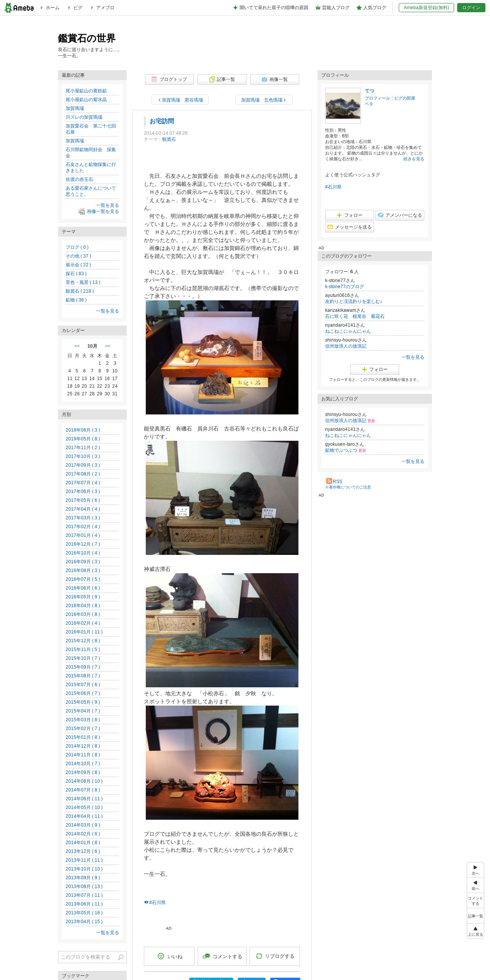Viewport: 490px width, 980px height.
Task: Expand profile with 続きを見る
Action: 414,159
